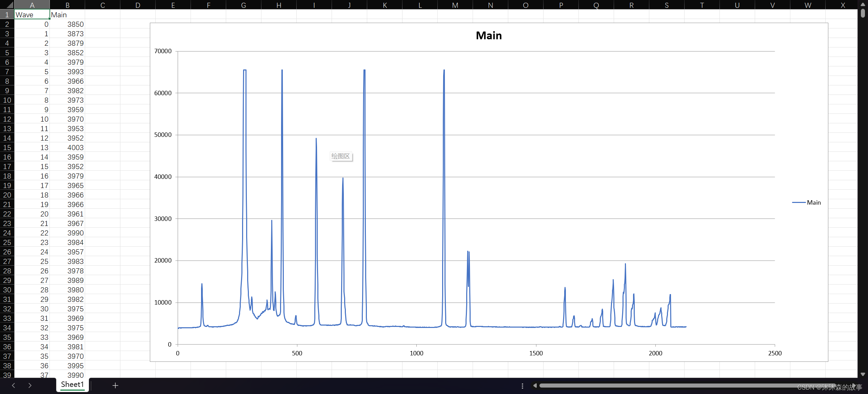868x394 pixels.
Task: Click the vertical scrollbar down arrow
Action: (x=863, y=374)
